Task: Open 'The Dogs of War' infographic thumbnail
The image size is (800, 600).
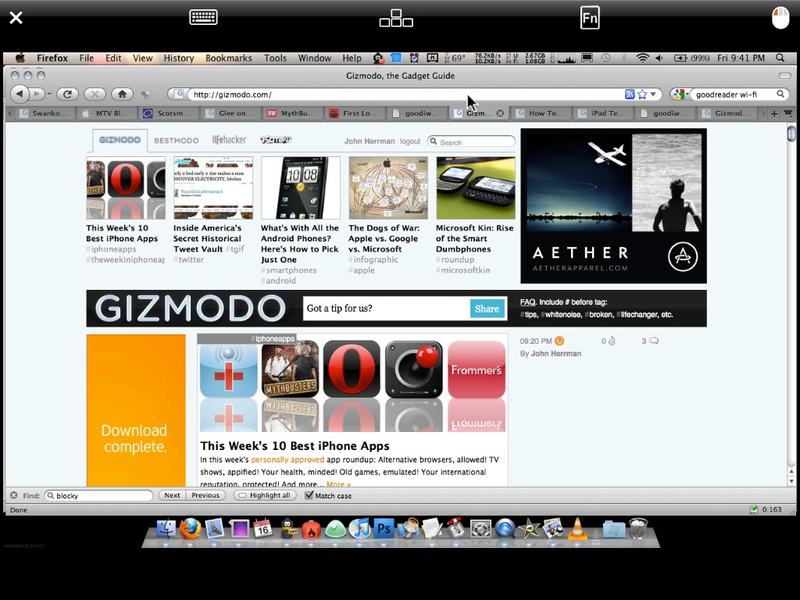Action: pyautogui.click(x=388, y=188)
